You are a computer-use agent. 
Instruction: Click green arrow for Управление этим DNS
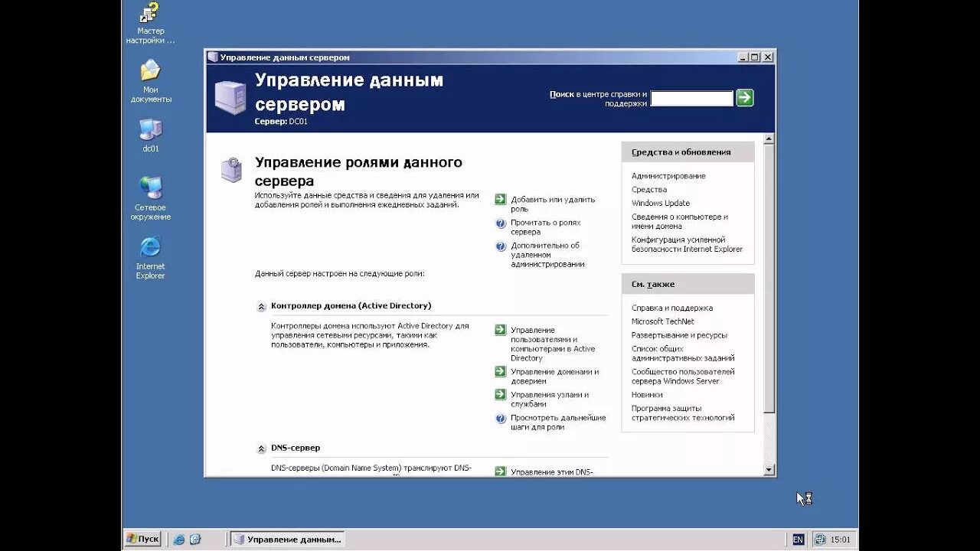(x=501, y=471)
